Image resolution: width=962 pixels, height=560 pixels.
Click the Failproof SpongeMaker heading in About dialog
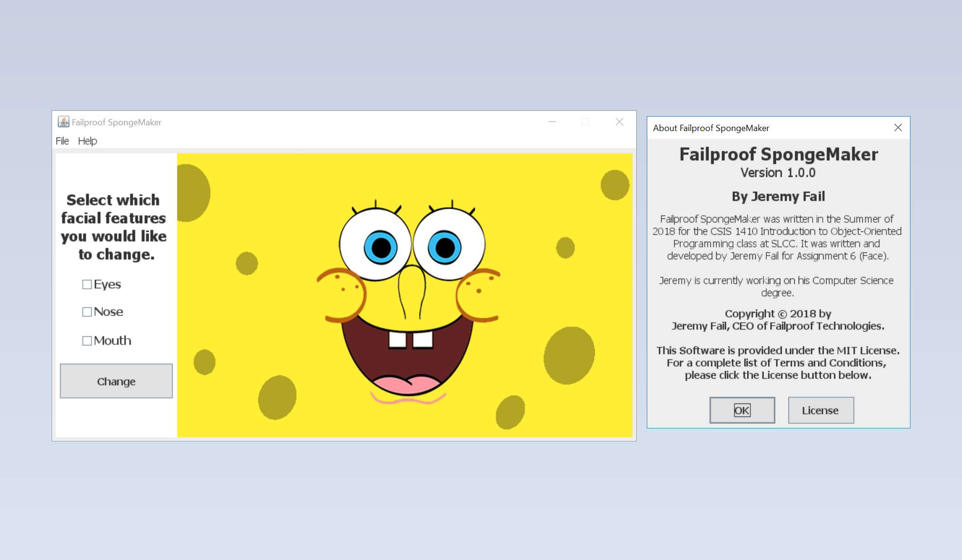click(x=778, y=154)
